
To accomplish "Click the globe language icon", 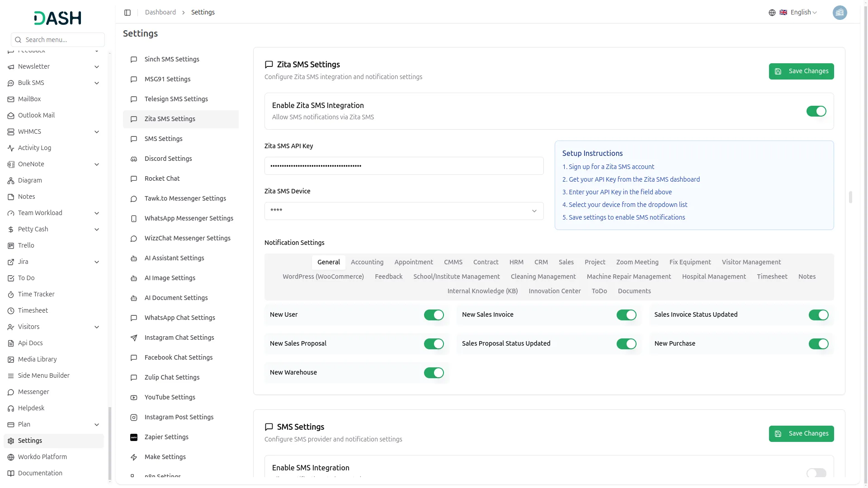I will click(772, 13).
